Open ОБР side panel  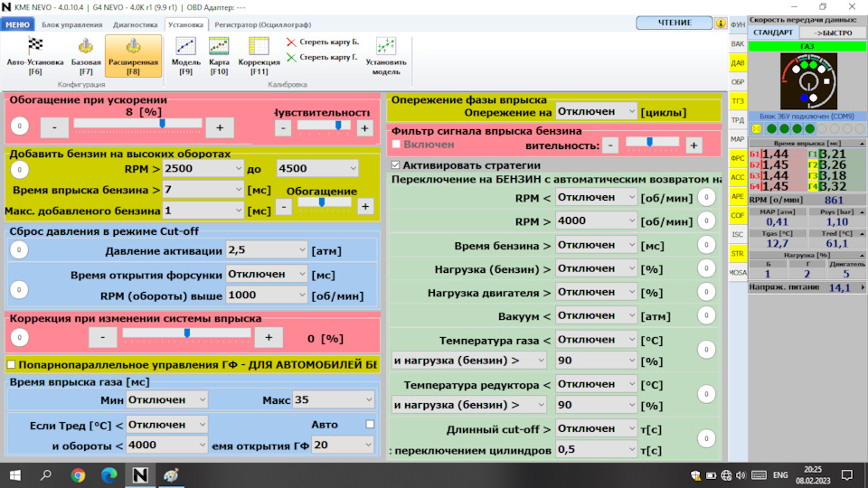click(x=738, y=82)
